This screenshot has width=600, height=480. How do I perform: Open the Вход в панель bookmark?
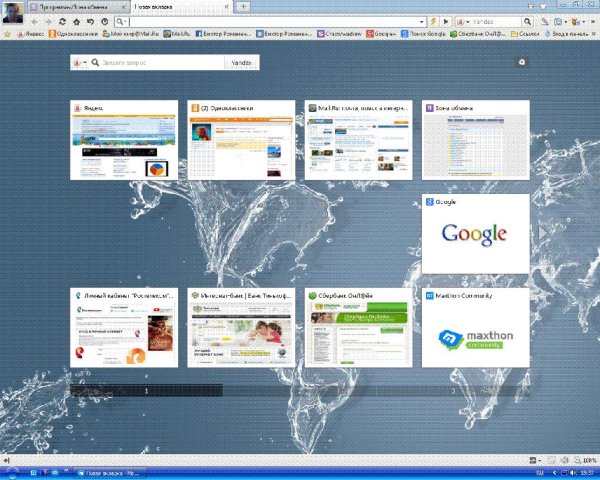(567, 34)
